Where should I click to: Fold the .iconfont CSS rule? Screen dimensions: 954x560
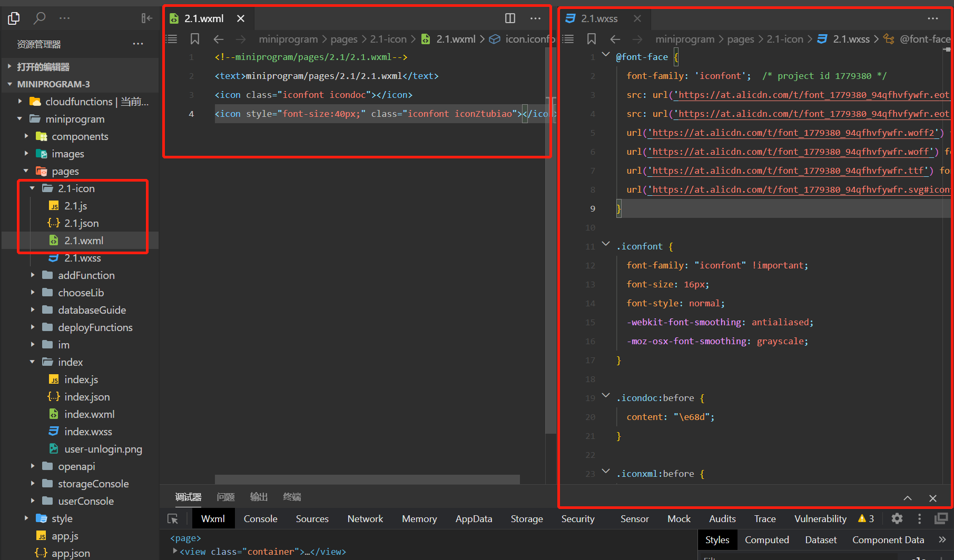(x=606, y=244)
